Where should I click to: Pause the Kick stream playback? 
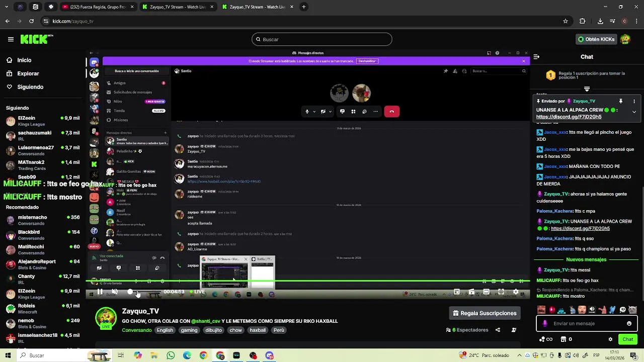(100, 292)
